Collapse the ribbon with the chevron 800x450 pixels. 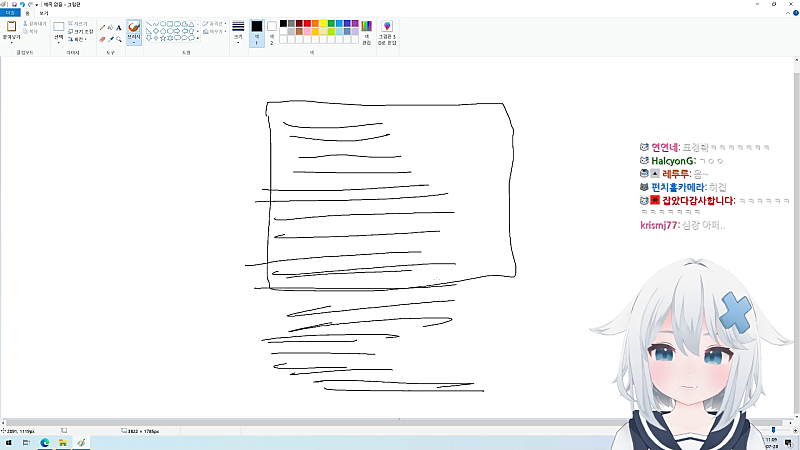click(x=788, y=13)
